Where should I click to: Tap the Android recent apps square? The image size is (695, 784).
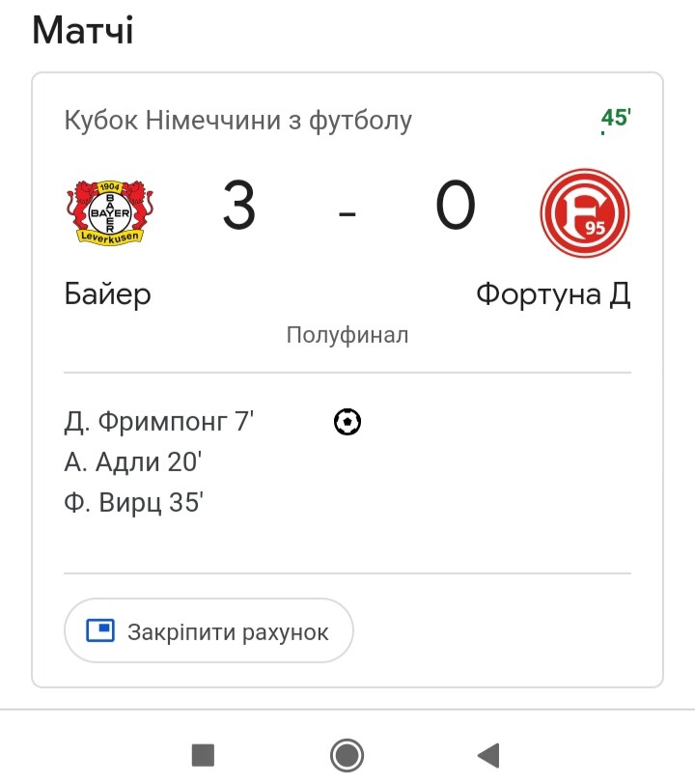203,755
